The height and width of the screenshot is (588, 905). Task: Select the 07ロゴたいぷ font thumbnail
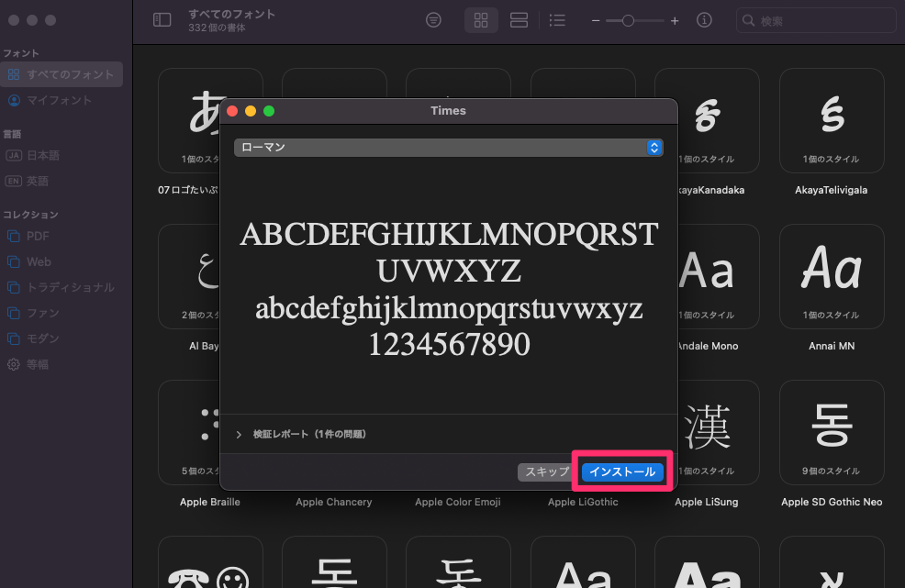tap(189, 120)
